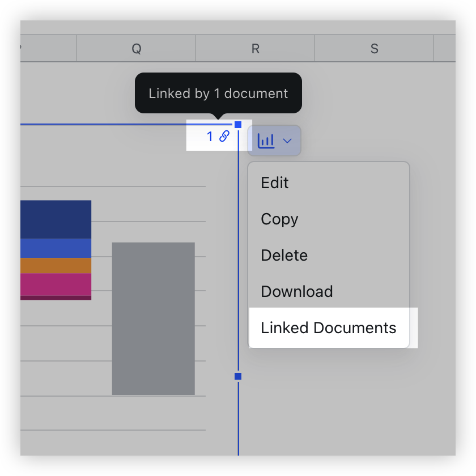
Task: Select column Q header
Action: click(136, 49)
